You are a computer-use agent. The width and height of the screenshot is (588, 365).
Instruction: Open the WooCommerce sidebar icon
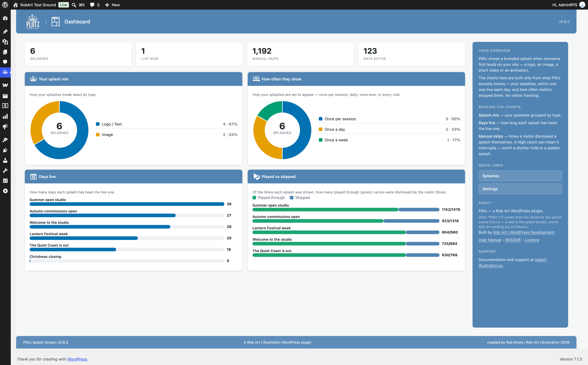(x=5, y=85)
